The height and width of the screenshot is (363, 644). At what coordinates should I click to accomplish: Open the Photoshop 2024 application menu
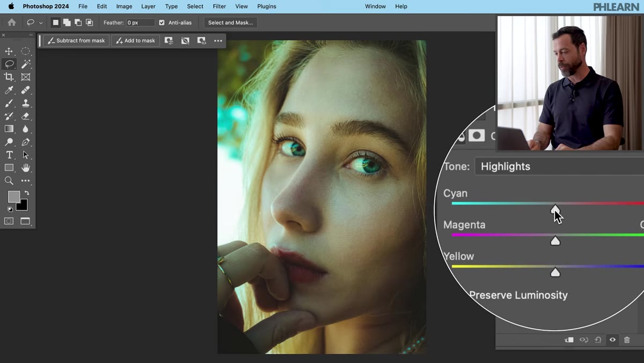46,6
